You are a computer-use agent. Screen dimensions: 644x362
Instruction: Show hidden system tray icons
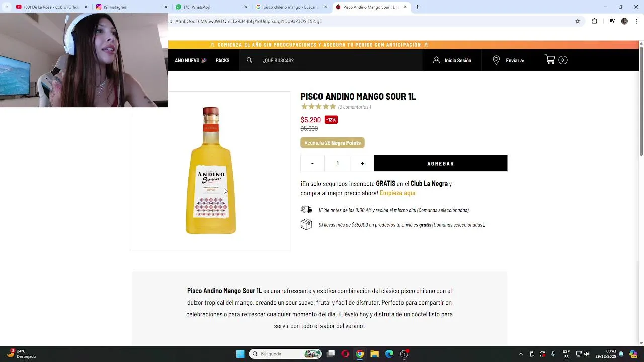pos(521,354)
